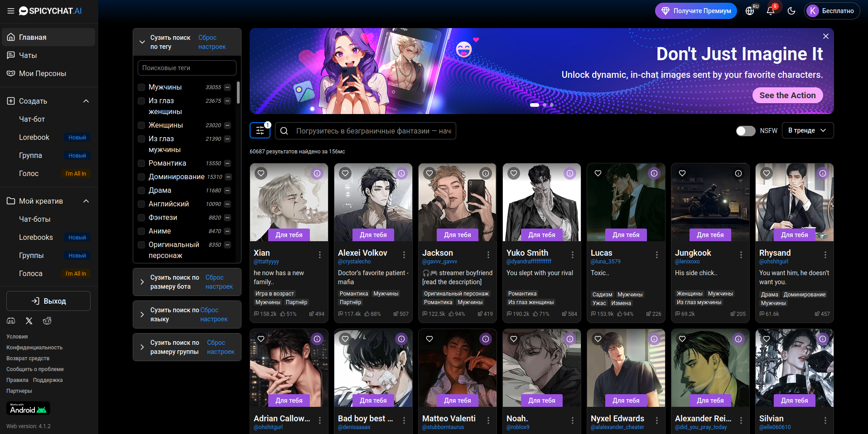Click the Поисковые теги input field
The image size is (868, 434).
(187, 68)
